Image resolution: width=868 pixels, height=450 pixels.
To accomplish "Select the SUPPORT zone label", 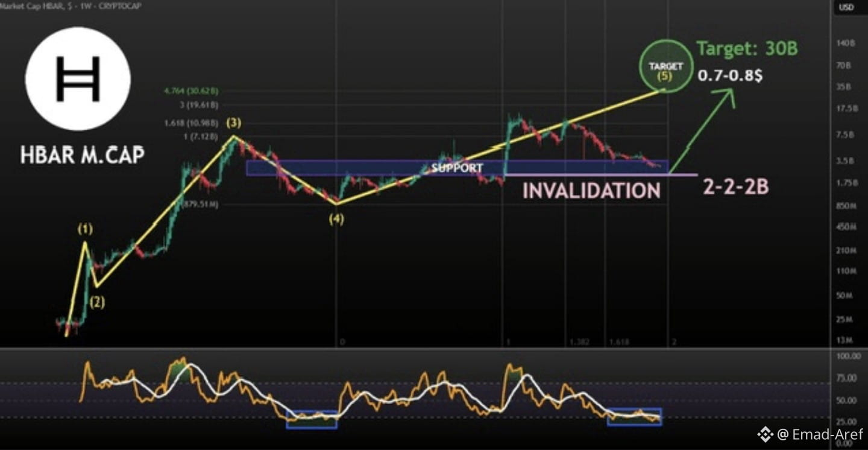I will 457,168.
